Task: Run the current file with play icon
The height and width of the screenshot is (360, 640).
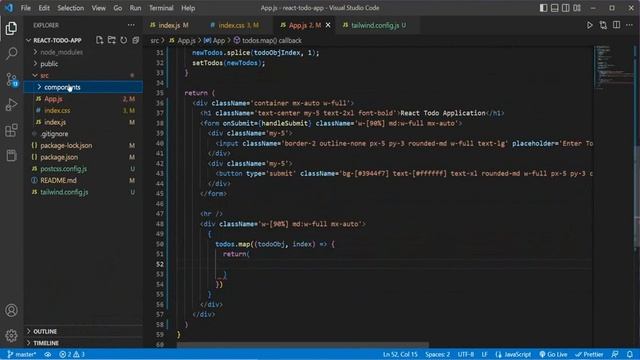Action: tap(590, 25)
